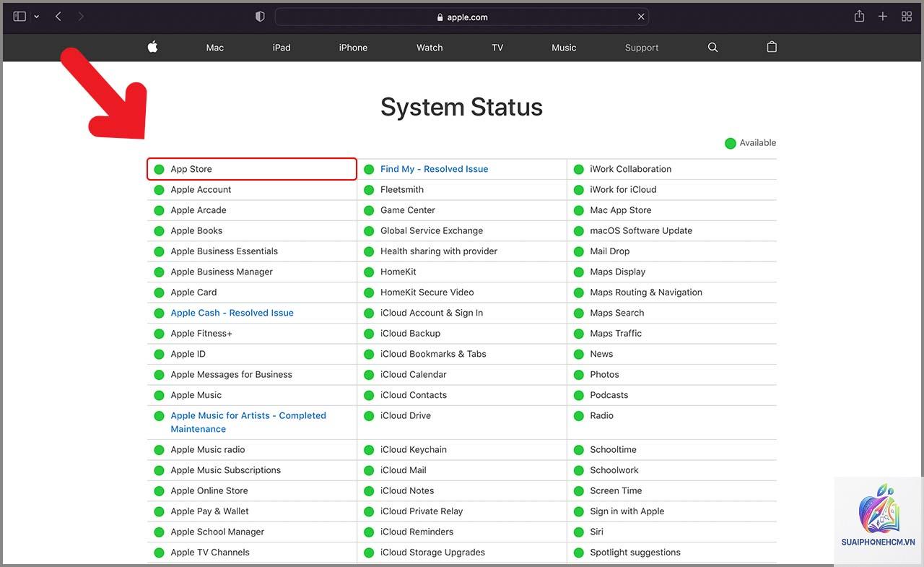Toggle the Safari sidebar
This screenshot has width=924, height=567.
19,17
